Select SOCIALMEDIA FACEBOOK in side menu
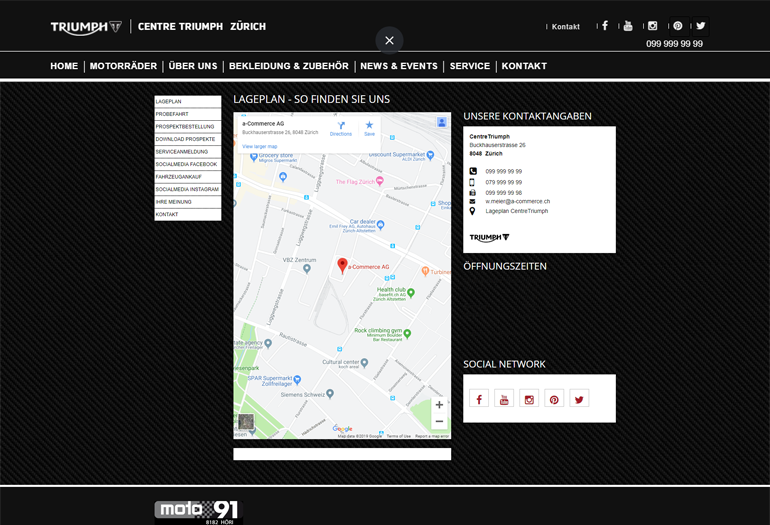This screenshot has width=770, height=525. point(188,164)
